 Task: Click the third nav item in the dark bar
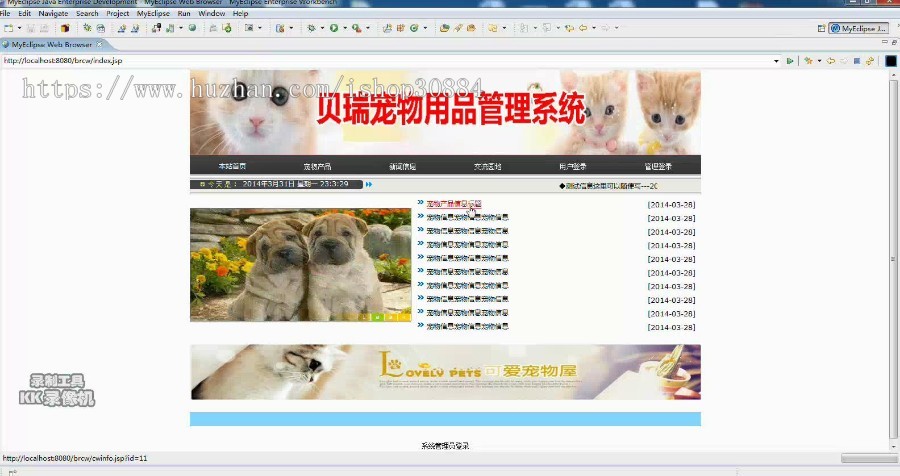click(x=402, y=167)
